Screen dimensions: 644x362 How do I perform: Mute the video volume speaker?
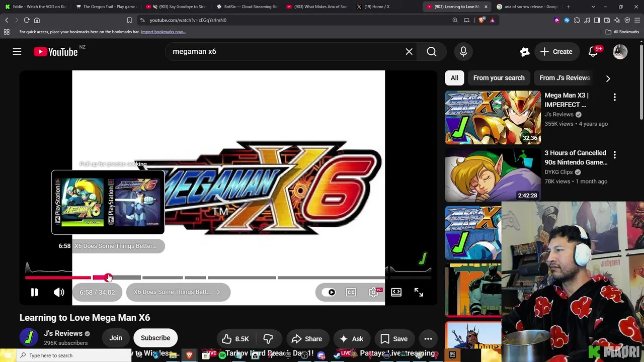tap(59, 292)
